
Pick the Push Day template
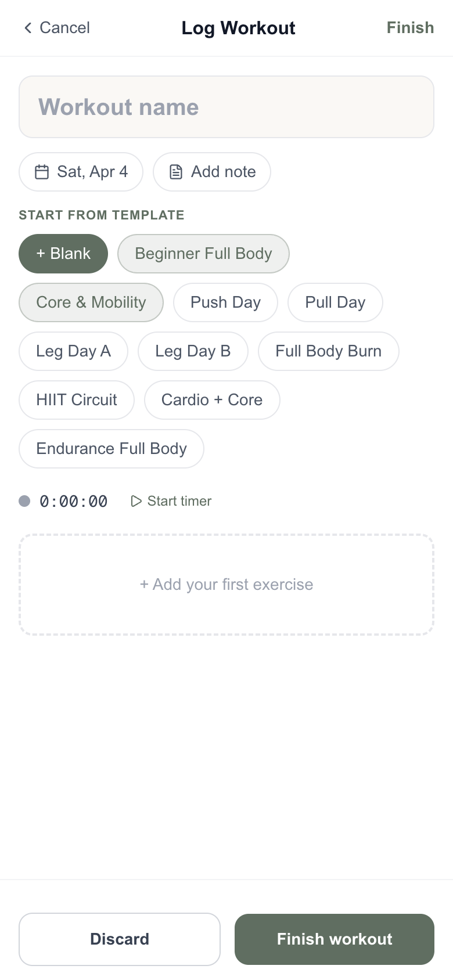pos(225,302)
